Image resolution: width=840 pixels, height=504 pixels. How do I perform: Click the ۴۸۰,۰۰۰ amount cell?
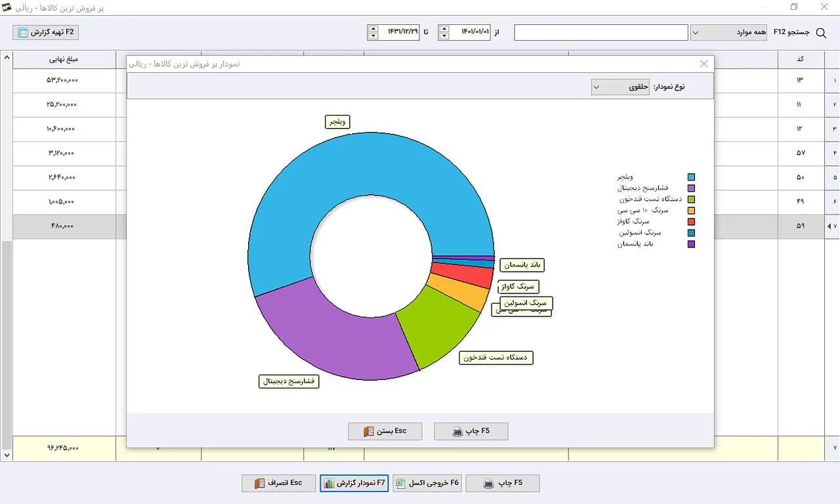(x=64, y=226)
